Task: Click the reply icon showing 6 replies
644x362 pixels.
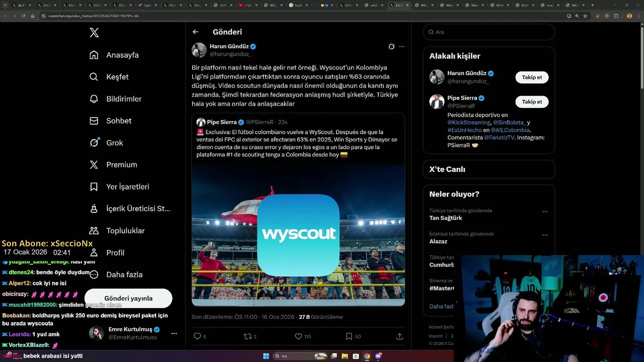Action: pos(197,336)
